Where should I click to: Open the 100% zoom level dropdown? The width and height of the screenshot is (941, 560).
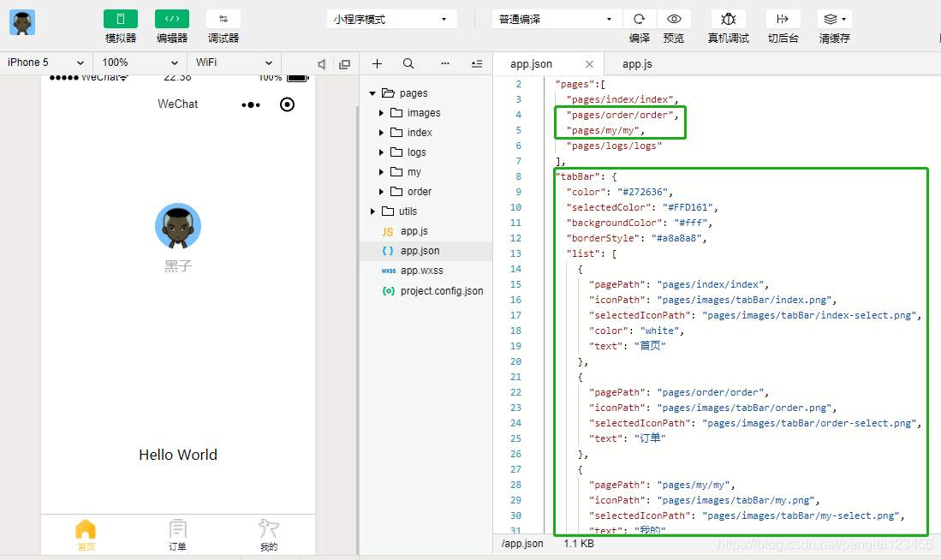(x=140, y=63)
